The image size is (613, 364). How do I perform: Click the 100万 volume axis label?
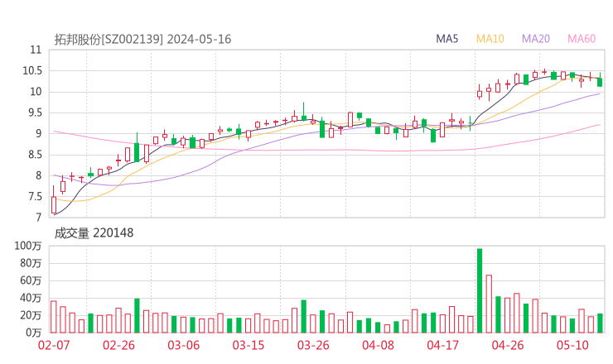[28, 246]
